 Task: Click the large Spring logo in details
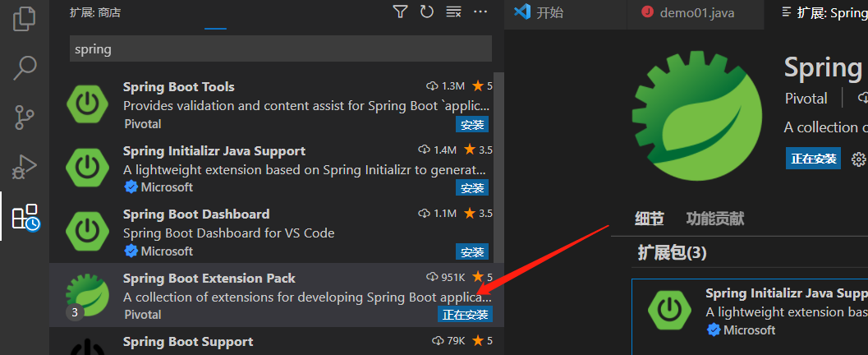(x=697, y=117)
